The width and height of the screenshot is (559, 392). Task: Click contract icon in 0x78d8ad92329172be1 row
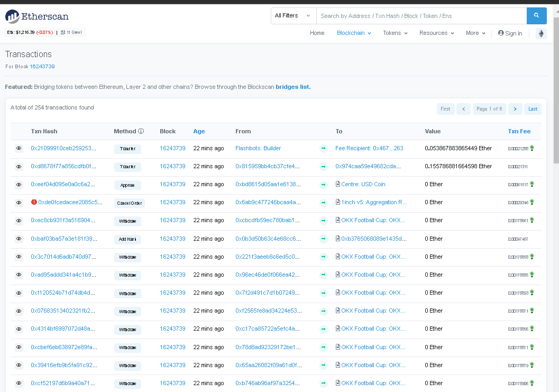[337, 347]
